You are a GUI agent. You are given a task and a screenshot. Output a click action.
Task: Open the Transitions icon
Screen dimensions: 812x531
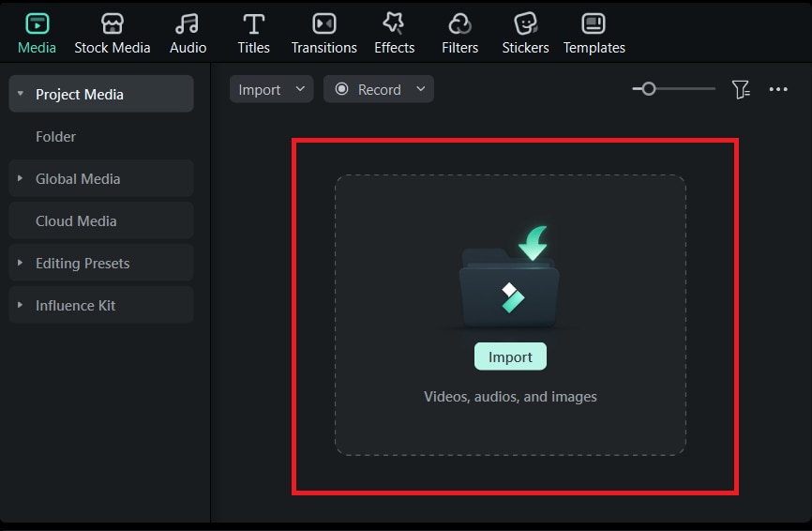coord(324,23)
